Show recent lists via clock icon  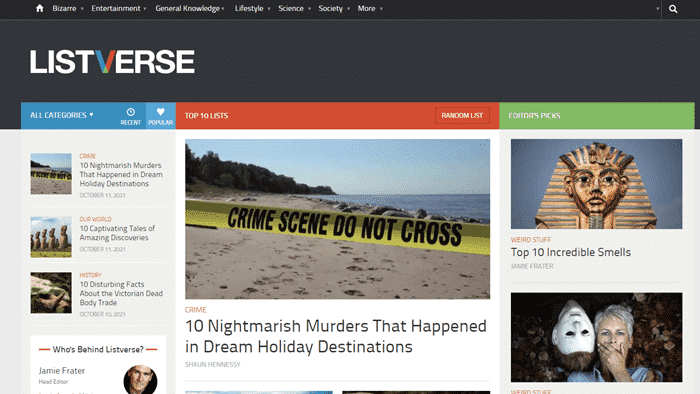tap(130, 116)
